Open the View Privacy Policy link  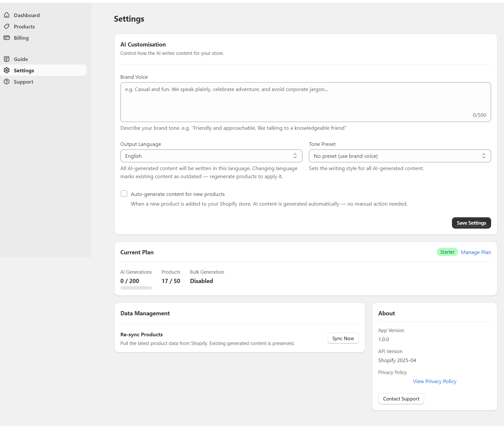coord(435,381)
